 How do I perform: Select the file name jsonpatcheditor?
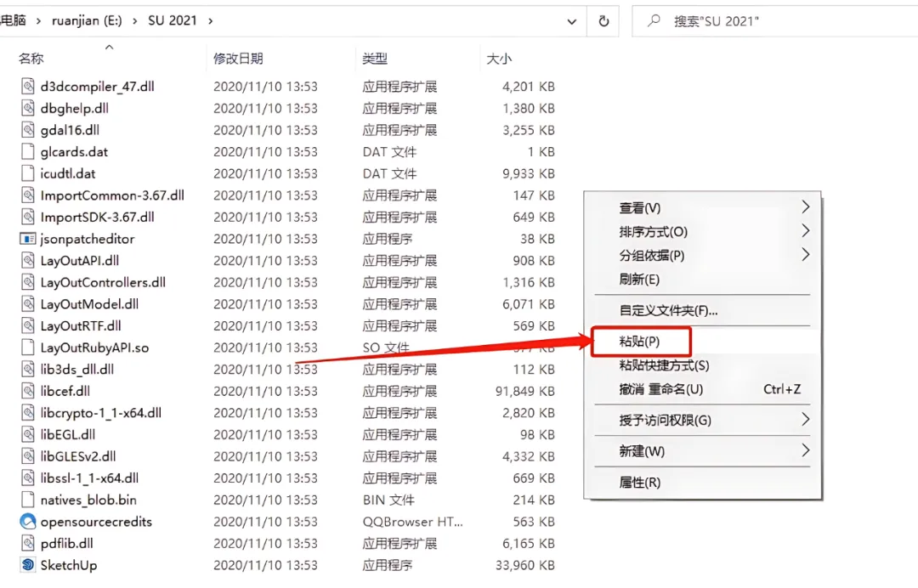(x=88, y=239)
